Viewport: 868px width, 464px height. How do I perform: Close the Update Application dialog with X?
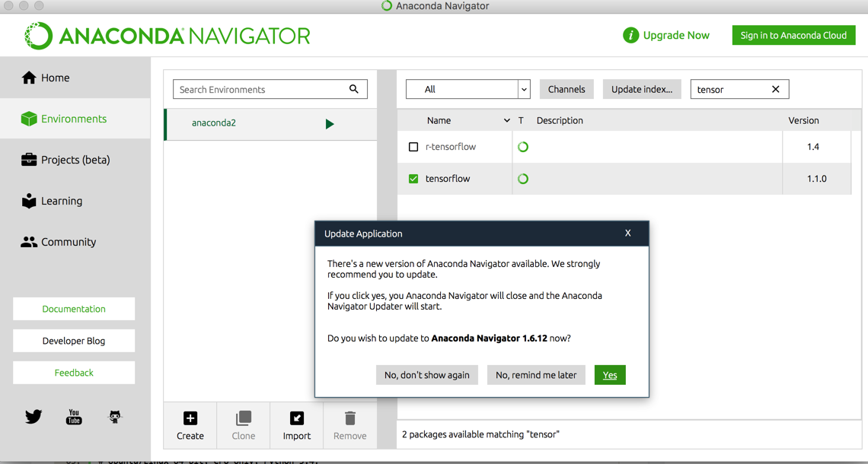click(x=627, y=233)
